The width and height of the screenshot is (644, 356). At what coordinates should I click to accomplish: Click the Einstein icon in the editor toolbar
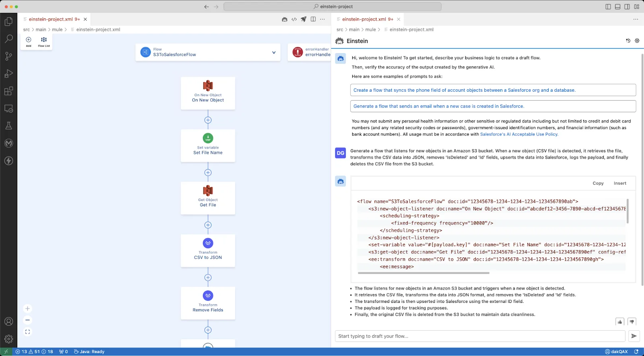285,19
